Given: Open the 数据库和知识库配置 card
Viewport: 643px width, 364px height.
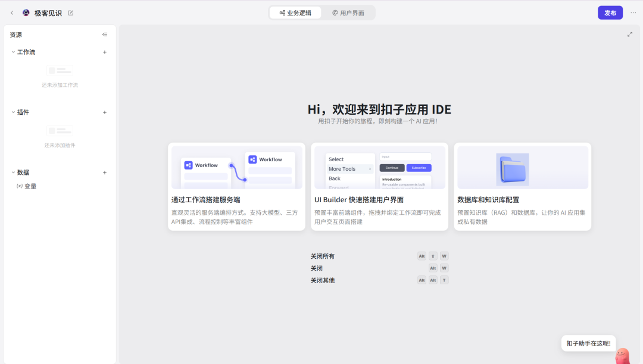Looking at the screenshot, I should click(523, 187).
